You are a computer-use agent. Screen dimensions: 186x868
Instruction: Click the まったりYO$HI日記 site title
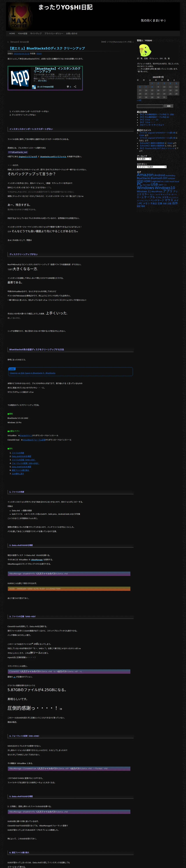pos(65,7)
